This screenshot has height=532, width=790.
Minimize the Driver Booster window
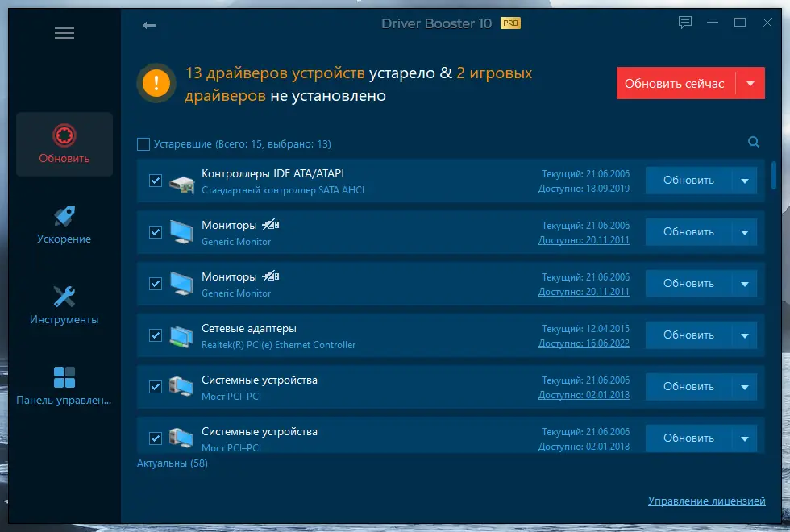pos(713,23)
